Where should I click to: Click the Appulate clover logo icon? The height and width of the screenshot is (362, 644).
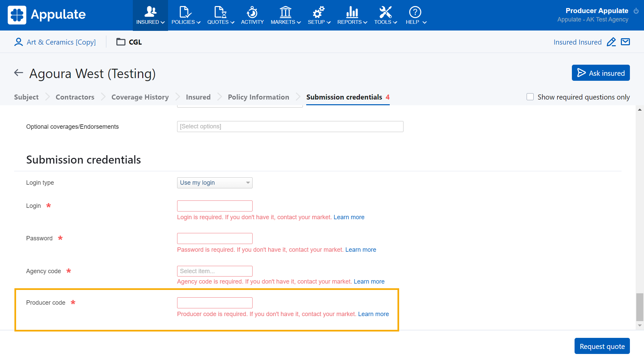pyautogui.click(x=17, y=15)
